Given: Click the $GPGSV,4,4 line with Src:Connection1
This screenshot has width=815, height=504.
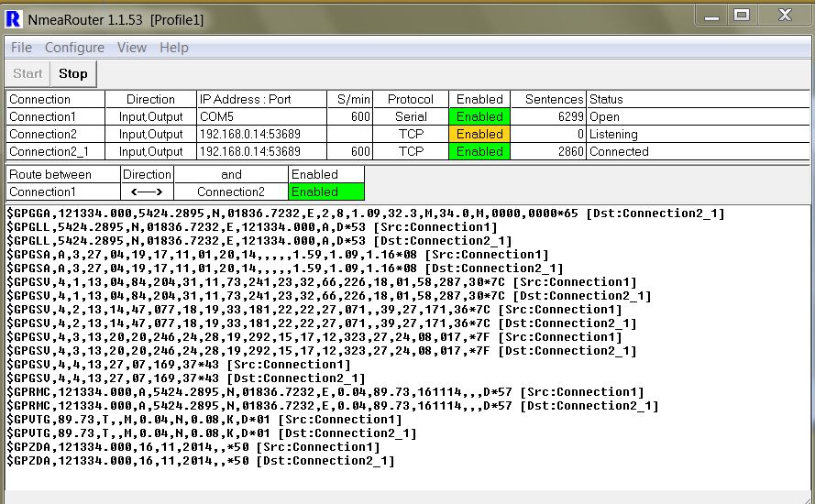Looking at the screenshot, I should click(x=179, y=364).
